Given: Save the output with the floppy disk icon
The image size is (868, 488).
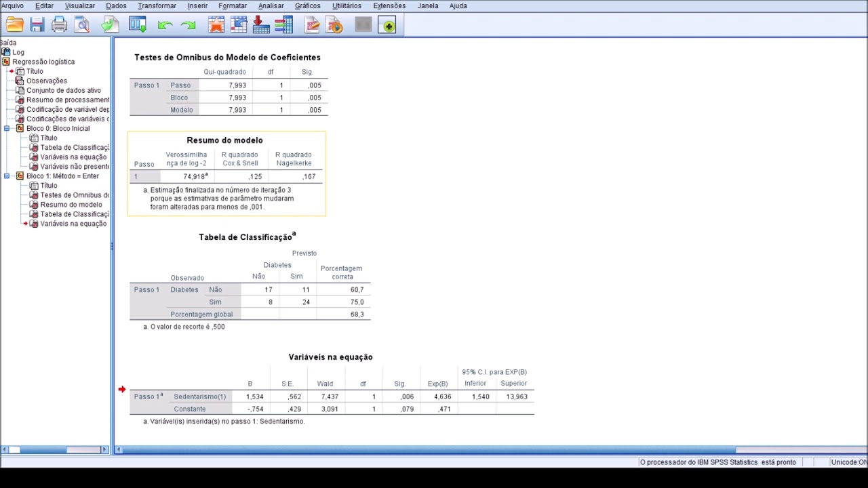Looking at the screenshot, I should point(37,26).
